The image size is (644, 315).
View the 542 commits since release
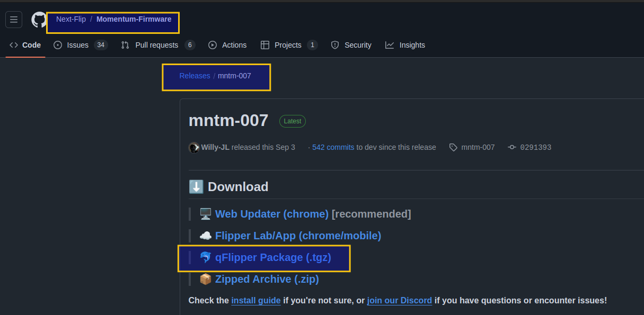(x=333, y=147)
